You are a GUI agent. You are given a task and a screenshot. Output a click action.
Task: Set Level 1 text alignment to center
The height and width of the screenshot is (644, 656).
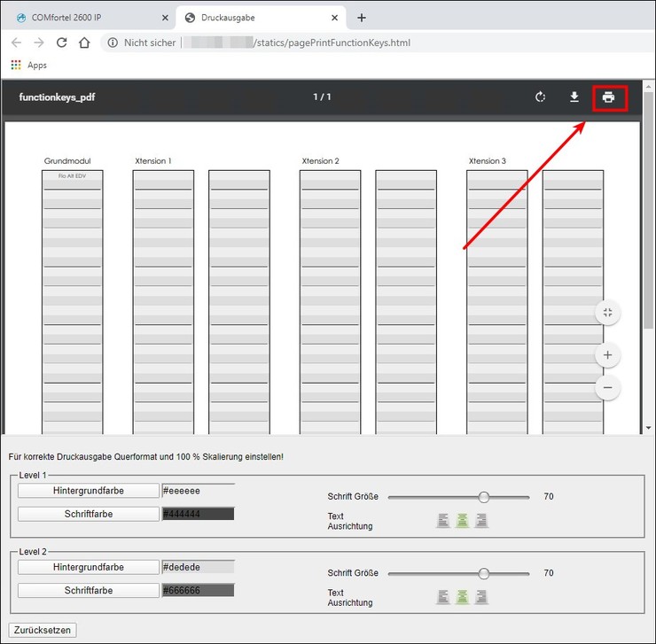click(462, 521)
